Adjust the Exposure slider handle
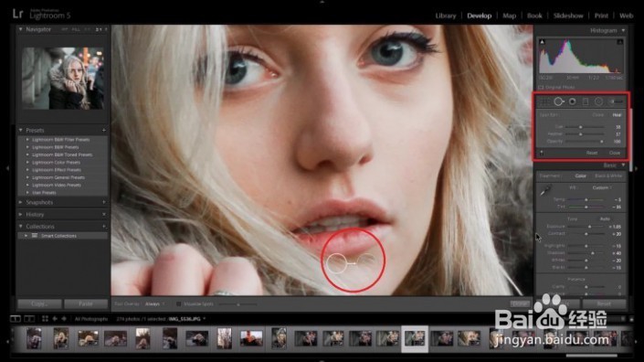 click(590, 227)
